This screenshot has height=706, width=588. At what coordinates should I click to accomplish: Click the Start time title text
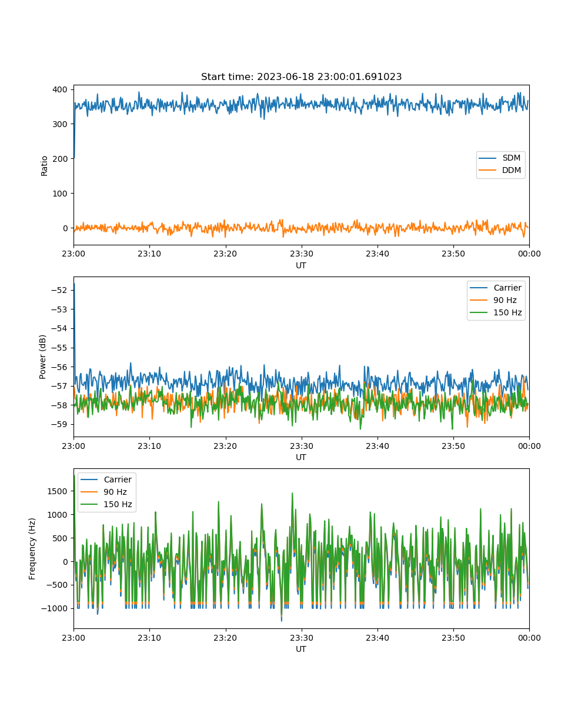[x=301, y=77]
